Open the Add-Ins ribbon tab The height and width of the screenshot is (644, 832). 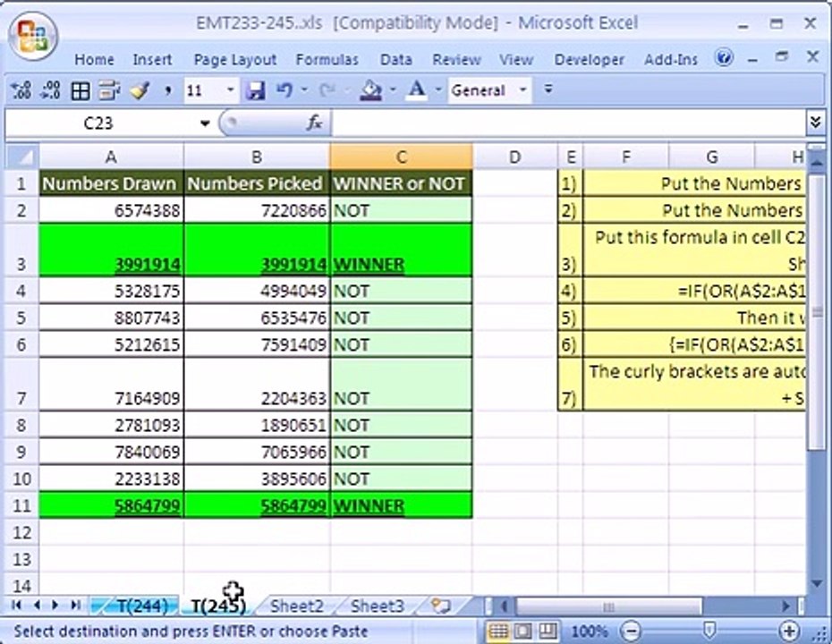[x=671, y=59]
